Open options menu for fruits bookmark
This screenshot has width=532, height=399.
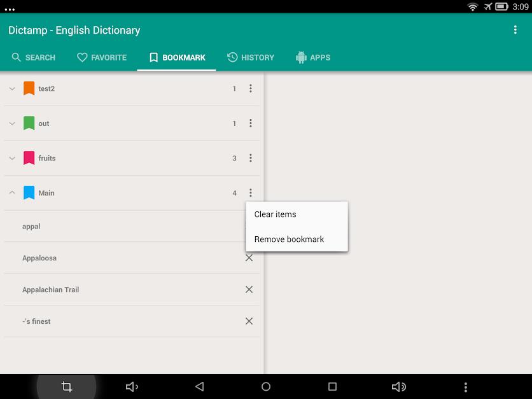tap(250, 158)
